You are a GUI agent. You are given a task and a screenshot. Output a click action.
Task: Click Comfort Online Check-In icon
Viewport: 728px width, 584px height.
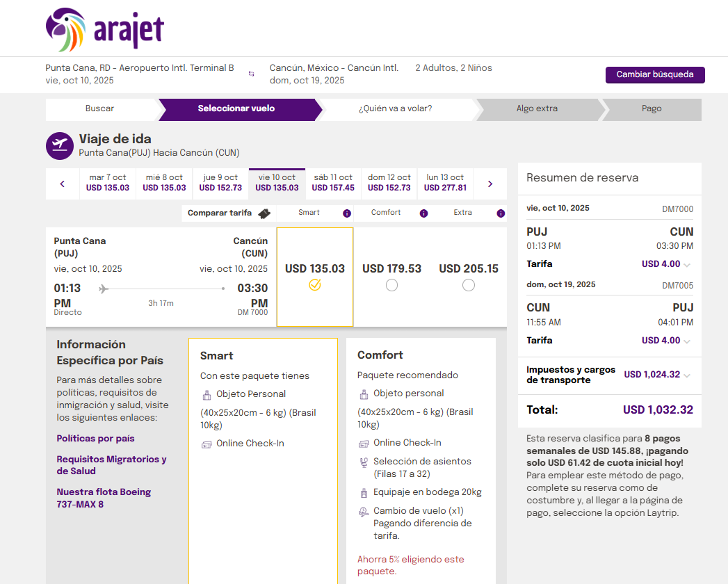click(364, 444)
